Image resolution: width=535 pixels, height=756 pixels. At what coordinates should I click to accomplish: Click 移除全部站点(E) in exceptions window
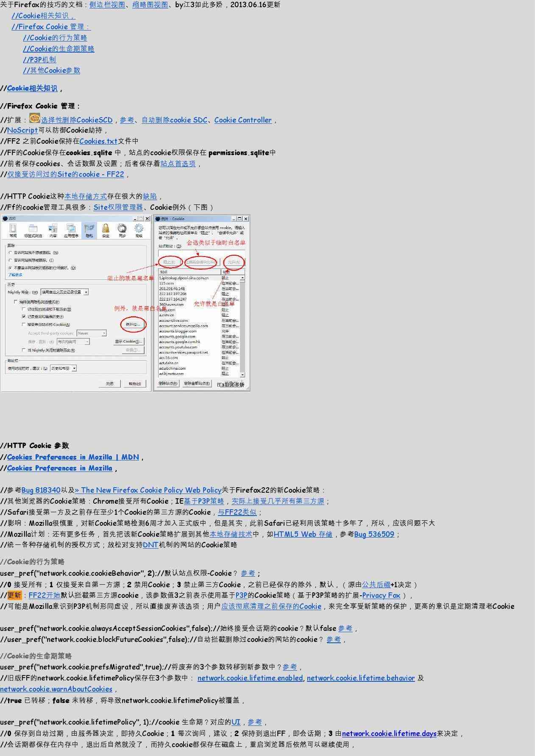coord(197,383)
